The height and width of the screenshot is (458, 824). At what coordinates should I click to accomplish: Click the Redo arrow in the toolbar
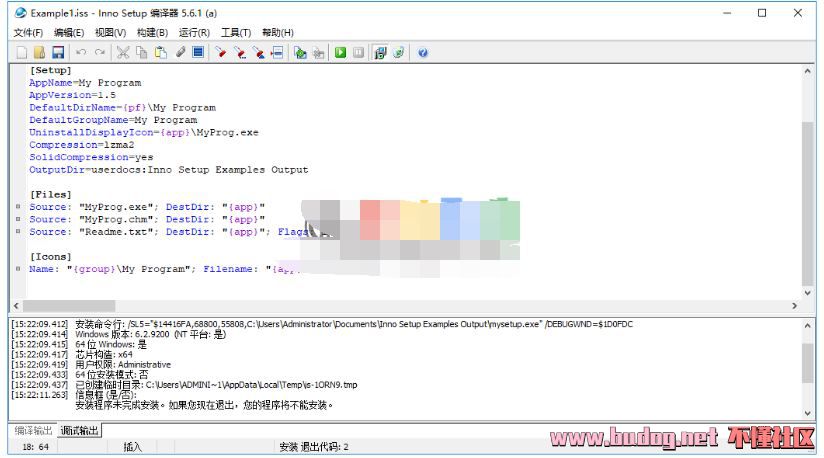click(x=99, y=52)
